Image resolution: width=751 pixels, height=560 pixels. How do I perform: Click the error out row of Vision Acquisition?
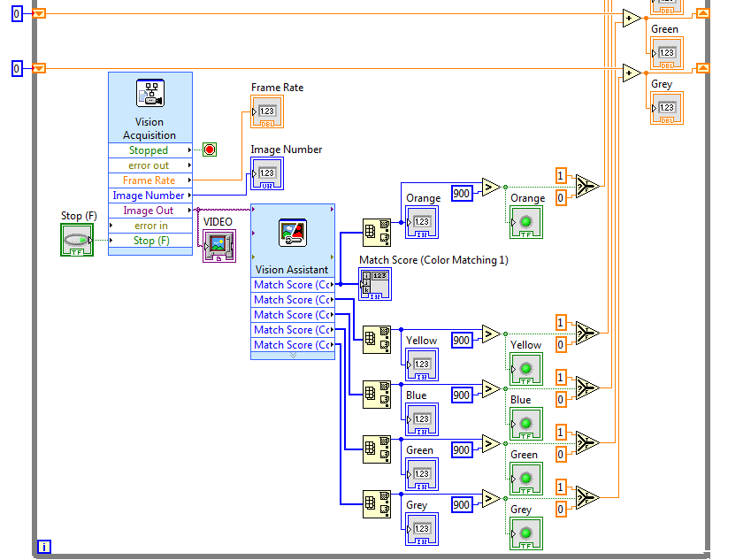click(x=150, y=165)
